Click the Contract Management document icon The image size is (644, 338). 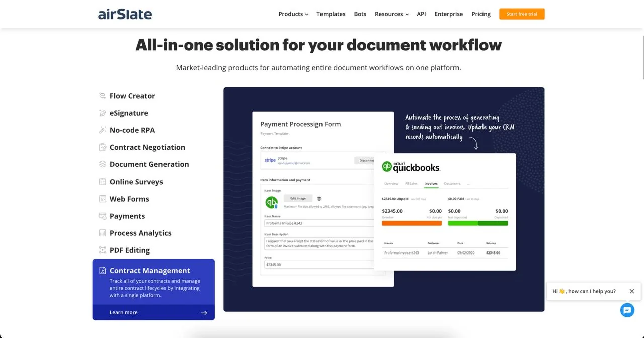pos(102,270)
